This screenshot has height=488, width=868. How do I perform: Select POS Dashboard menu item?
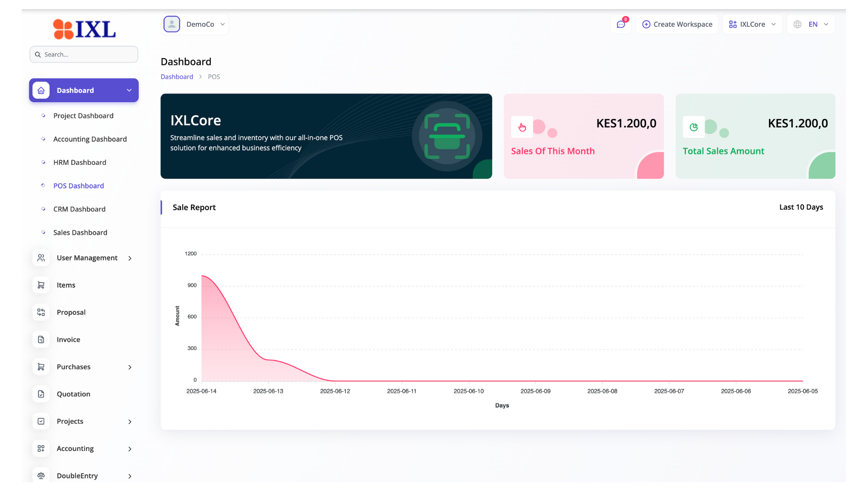[79, 186]
